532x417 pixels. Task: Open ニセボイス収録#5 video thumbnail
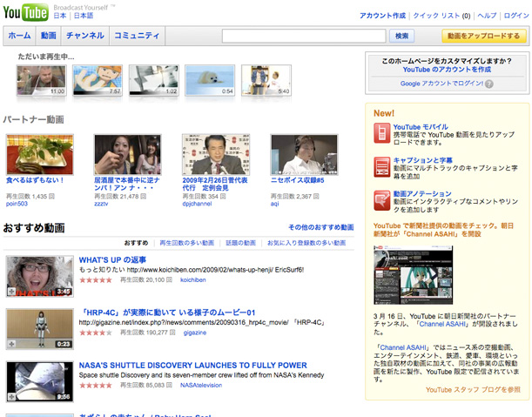(x=304, y=154)
